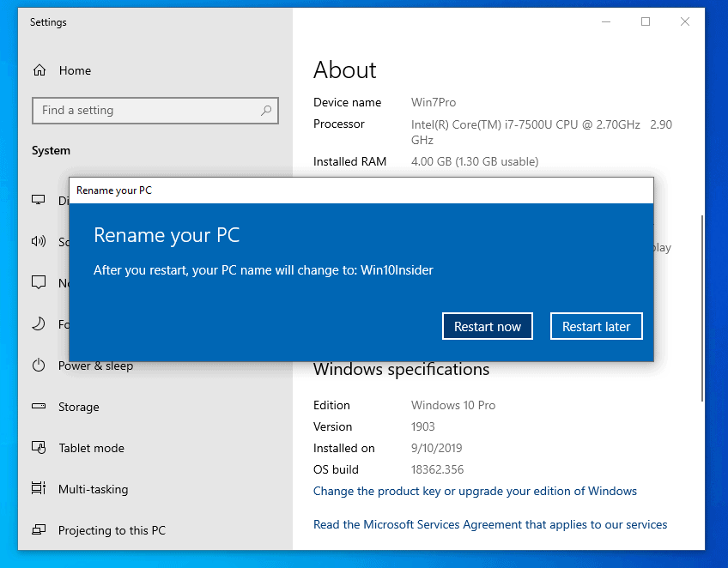
Task: Go to the Power & sleep settings page
Action: 95,366
